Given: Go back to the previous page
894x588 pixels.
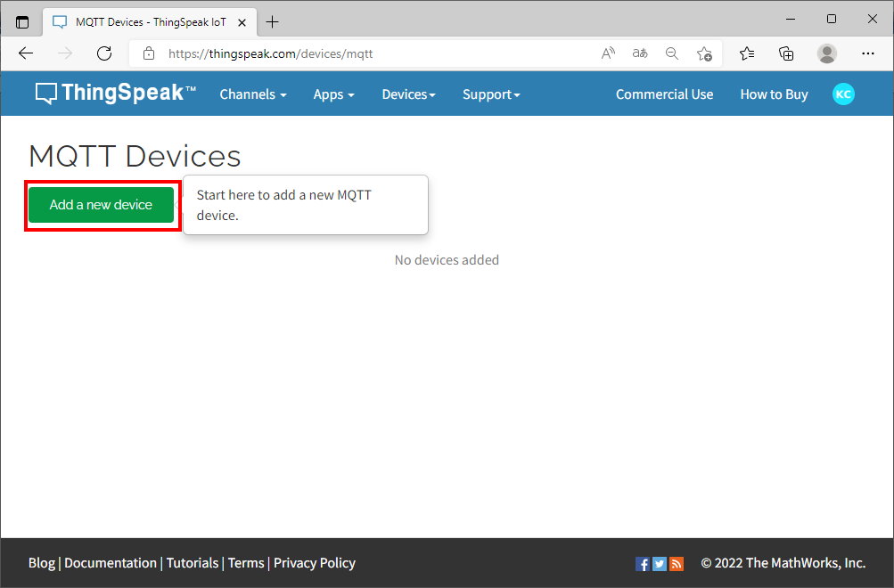Looking at the screenshot, I should pyautogui.click(x=26, y=53).
